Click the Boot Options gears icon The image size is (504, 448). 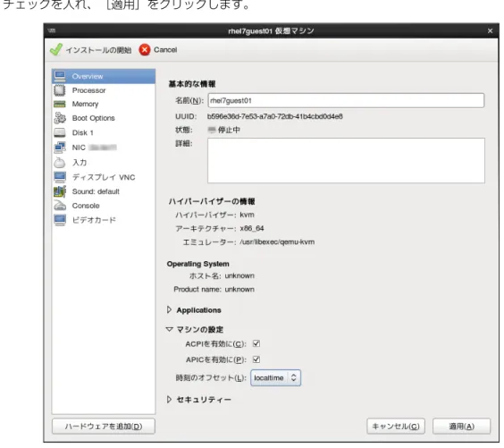point(60,118)
